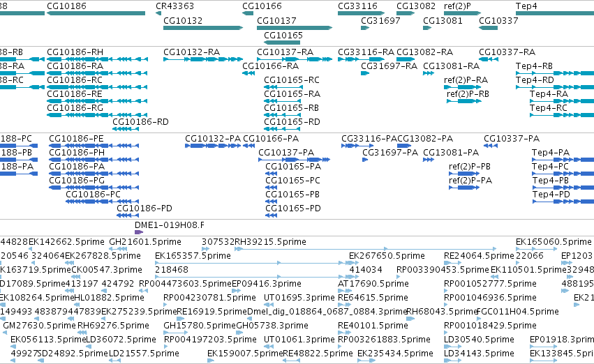Image resolution: width=594 pixels, height=364 pixels.
Task: Select the Tep4 gene label
Action: [x=526, y=6]
